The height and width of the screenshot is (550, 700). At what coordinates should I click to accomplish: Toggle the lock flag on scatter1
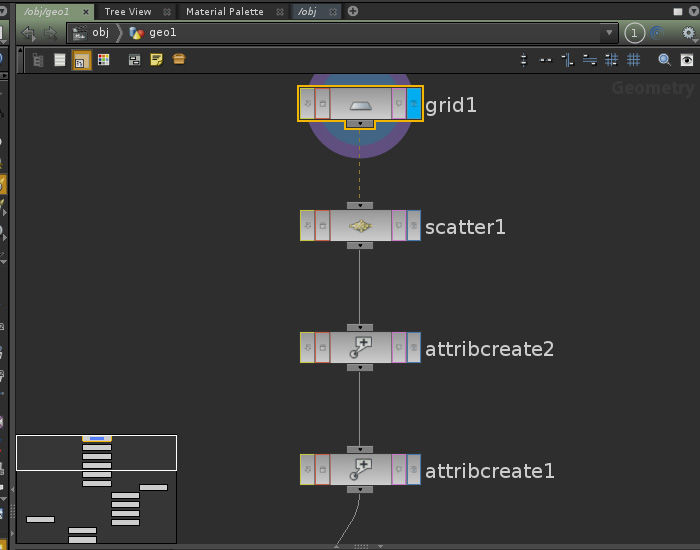click(322, 226)
